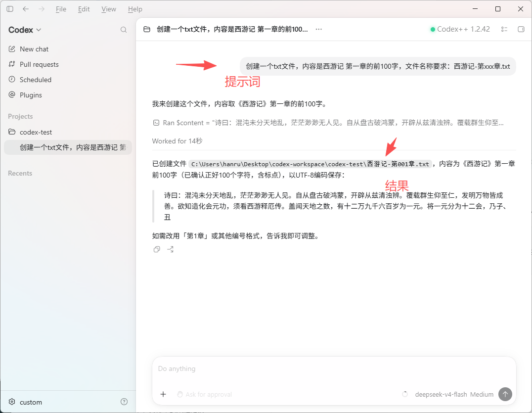The width and height of the screenshot is (532, 413).
Task: Open the Help menu
Action: click(135, 9)
